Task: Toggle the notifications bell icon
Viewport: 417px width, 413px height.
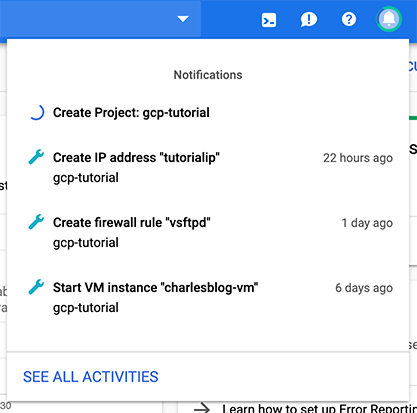Action: (x=389, y=19)
